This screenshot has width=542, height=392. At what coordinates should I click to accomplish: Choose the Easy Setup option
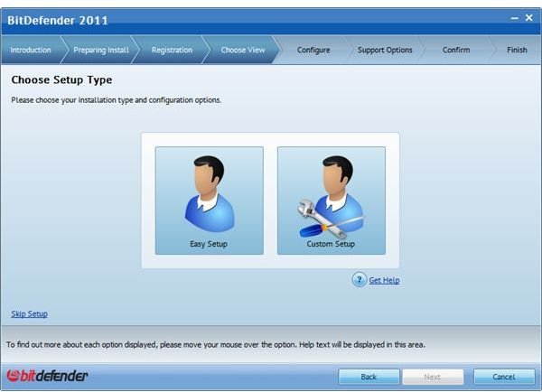tap(210, 201)
